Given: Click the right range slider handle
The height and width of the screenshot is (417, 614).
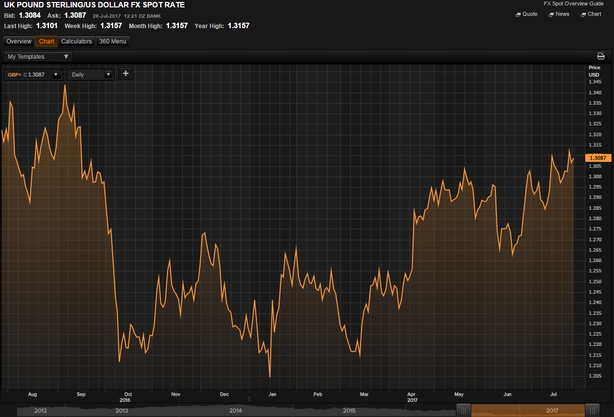Looking at the screenshot, I should 592,411.
